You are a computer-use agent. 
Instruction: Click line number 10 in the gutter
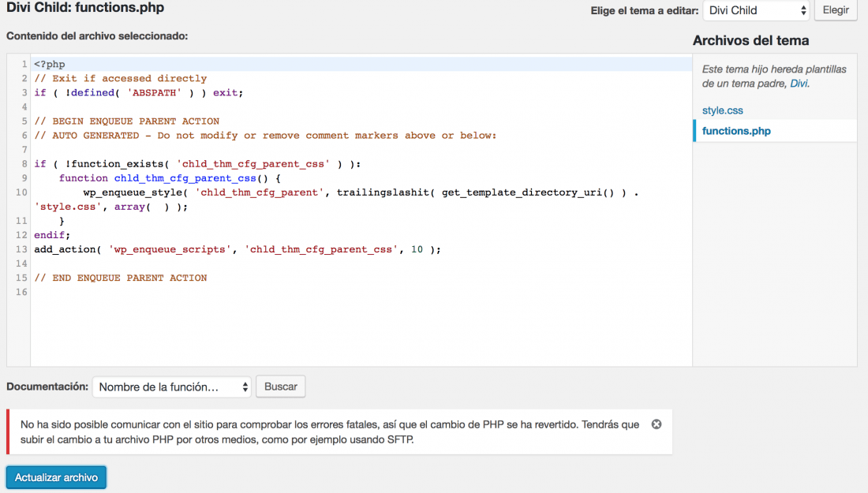point(21,192)
